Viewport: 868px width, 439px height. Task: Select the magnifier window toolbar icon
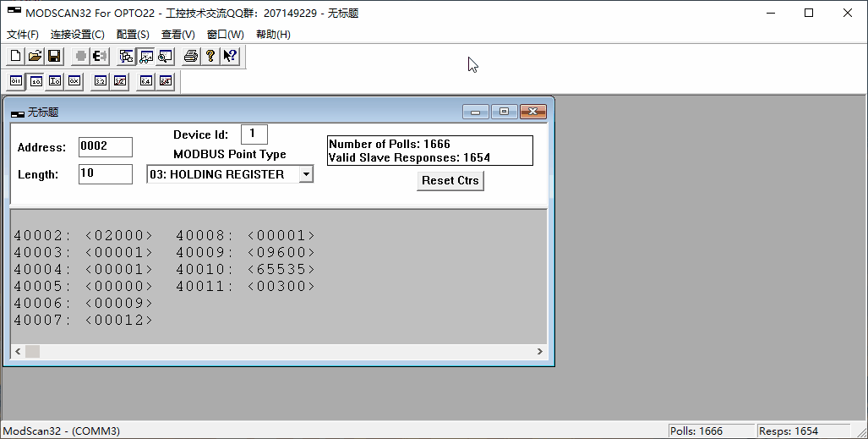pyautogui.click(x=165, y=57)
